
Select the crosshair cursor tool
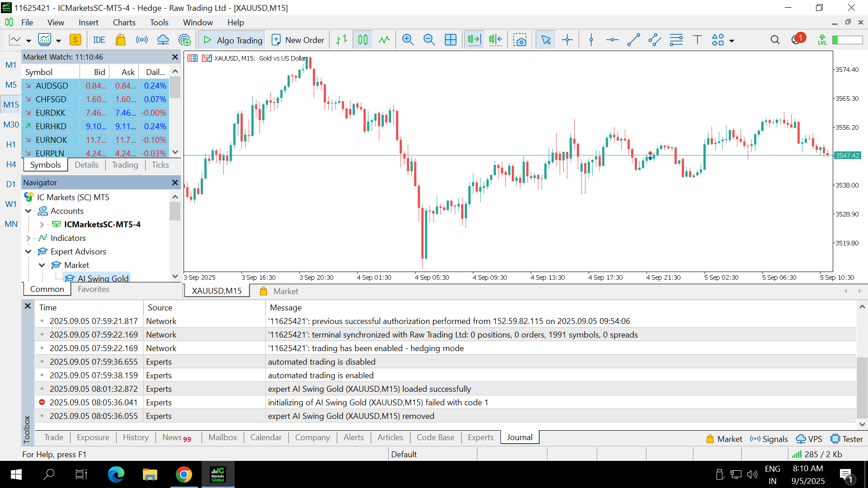pos(567,40)
